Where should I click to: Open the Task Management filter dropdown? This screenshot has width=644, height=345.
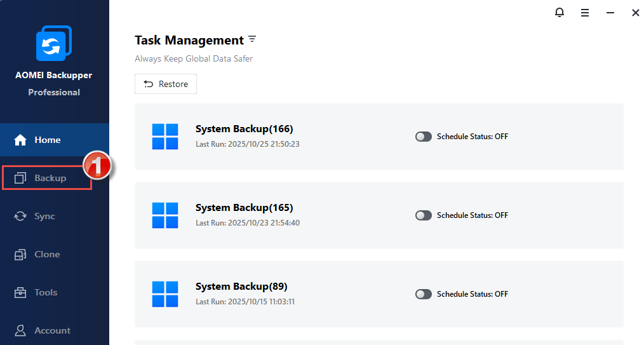pos(252,39)
